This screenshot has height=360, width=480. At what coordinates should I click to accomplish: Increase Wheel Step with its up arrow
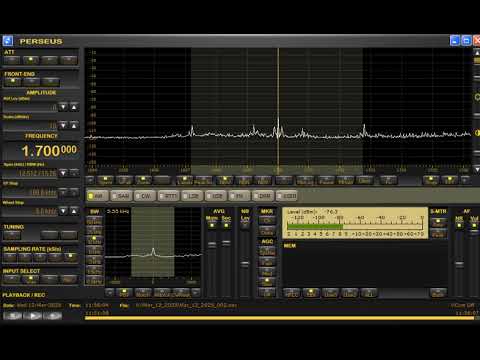coord(74,211)
